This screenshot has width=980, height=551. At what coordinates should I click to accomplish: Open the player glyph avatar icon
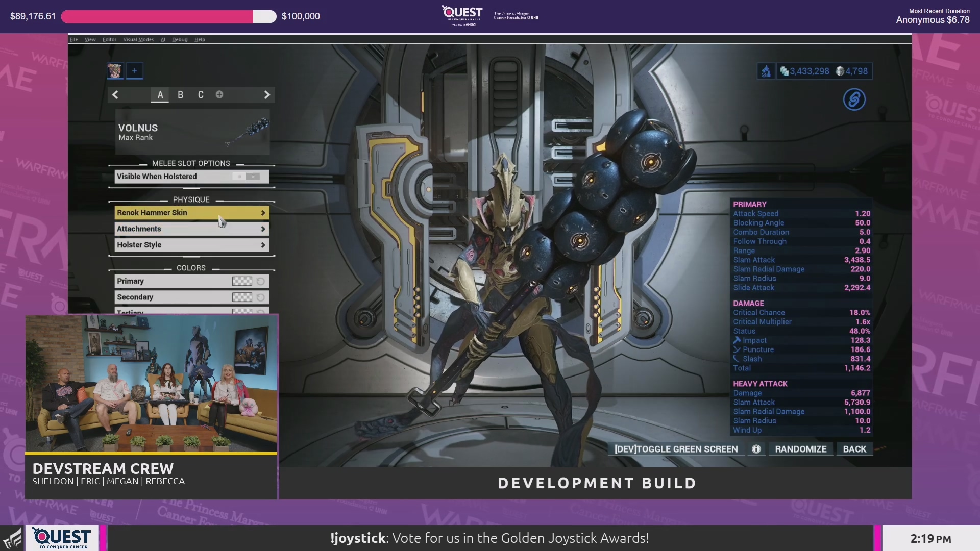[115, 71]
